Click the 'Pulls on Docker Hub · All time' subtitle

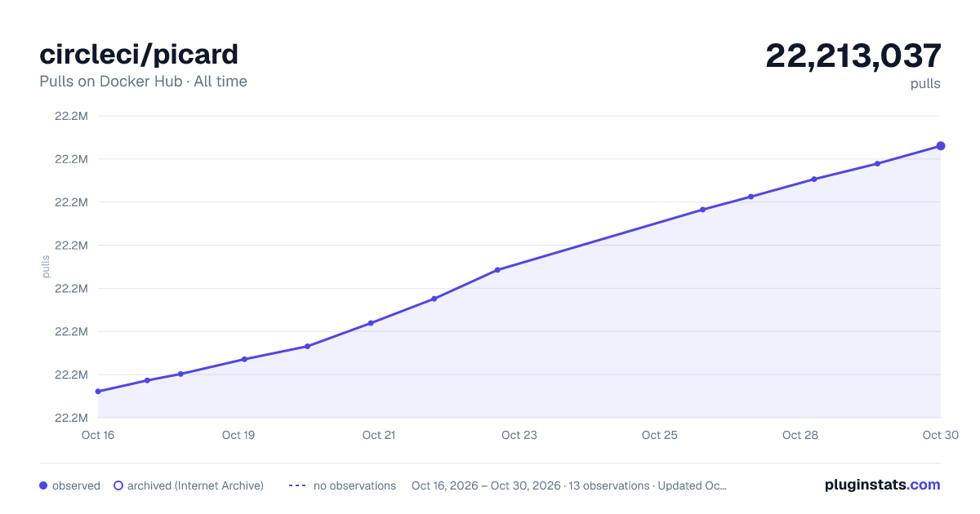point(143,82)
